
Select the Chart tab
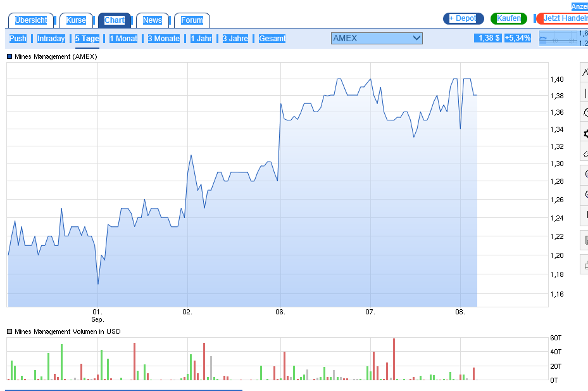click(x=115, y=20)
